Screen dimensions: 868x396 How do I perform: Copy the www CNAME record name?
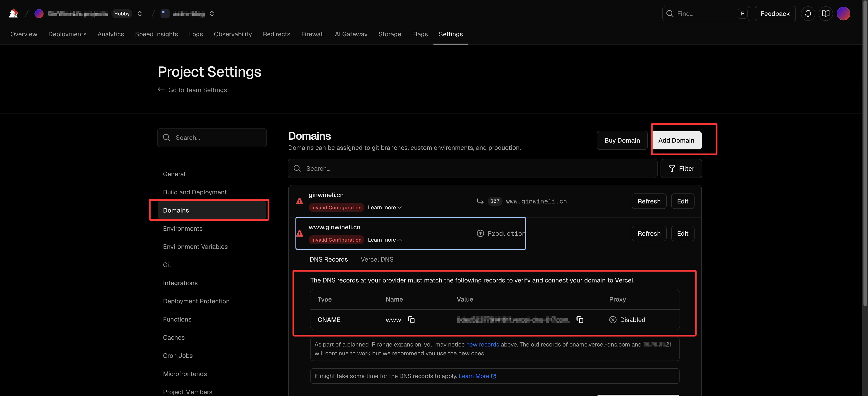coord(411,319)
